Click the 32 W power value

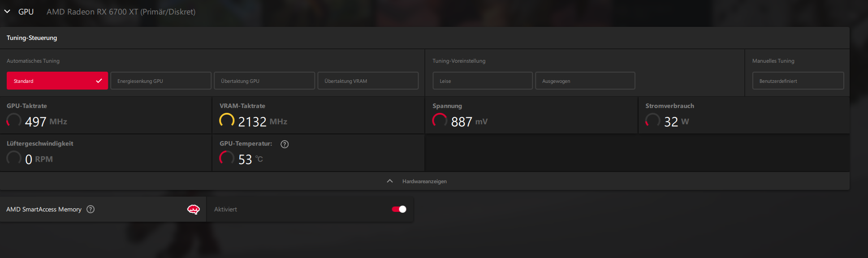677,122
